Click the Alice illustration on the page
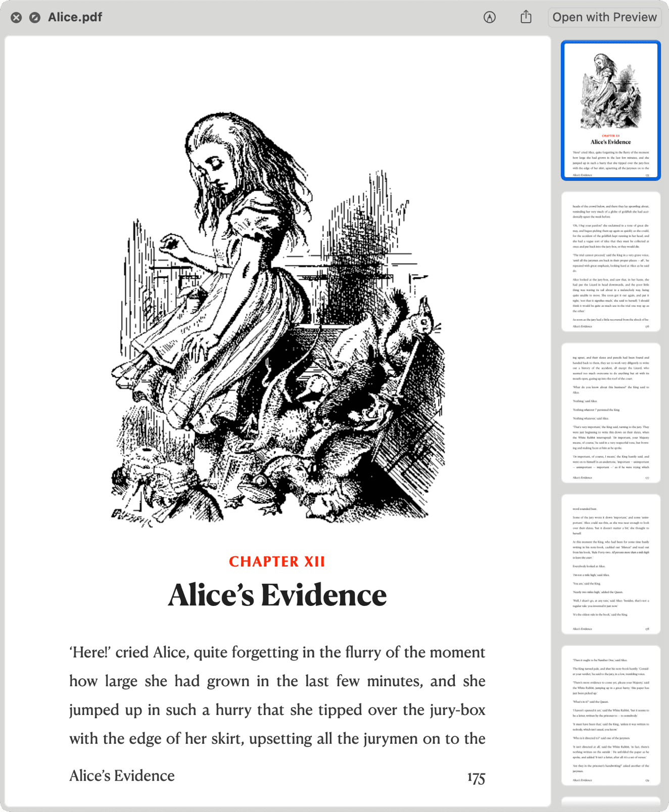Screen dimensions: 669x812 [x=277, y=320]
